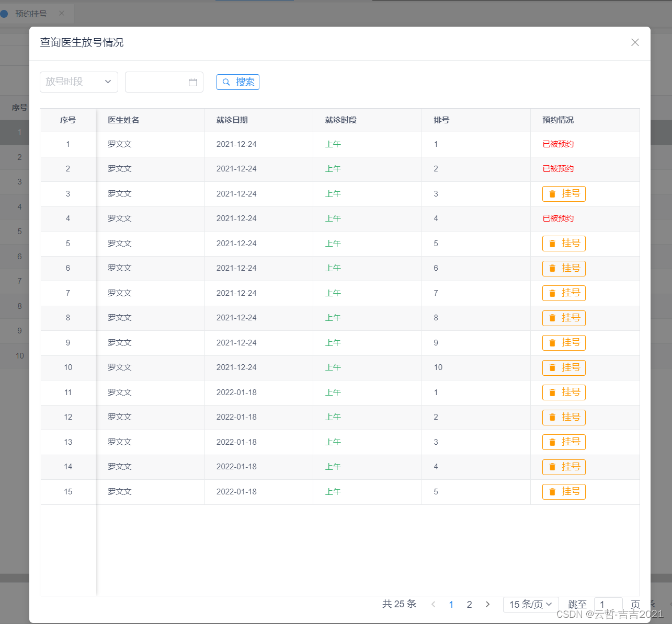Screen dimensions: 672x624
Task: Click date 2021-12-24 in row 1
Action: pos(236,144)
